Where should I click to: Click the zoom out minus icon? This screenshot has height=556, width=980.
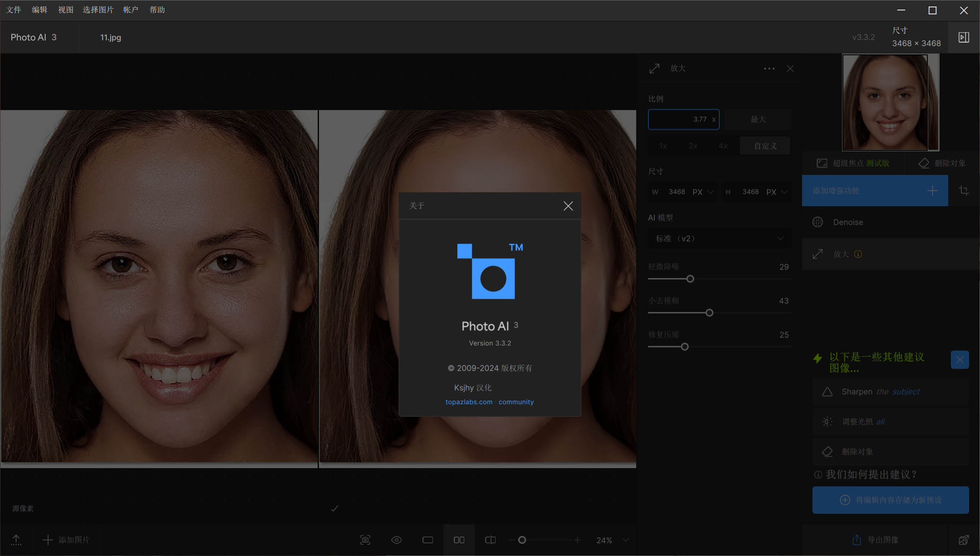tap(512, 540)
